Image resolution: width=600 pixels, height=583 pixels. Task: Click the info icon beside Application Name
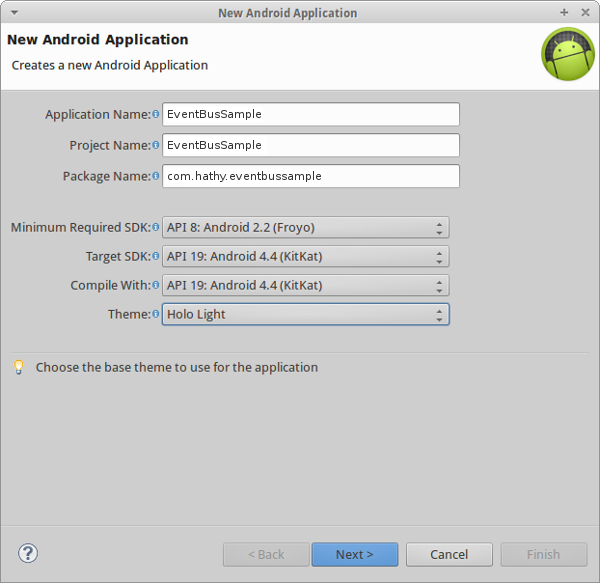[155, 114]
